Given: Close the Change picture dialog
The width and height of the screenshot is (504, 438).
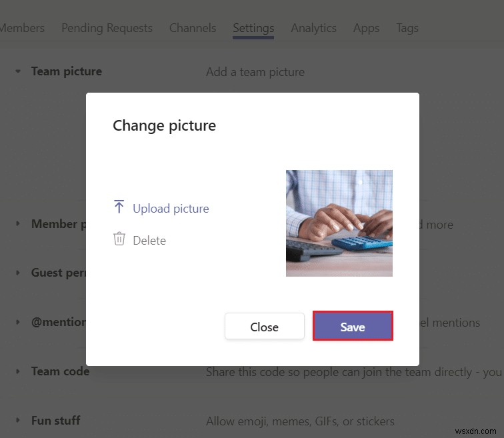Looking at the screenshot, I should point(264,327).
